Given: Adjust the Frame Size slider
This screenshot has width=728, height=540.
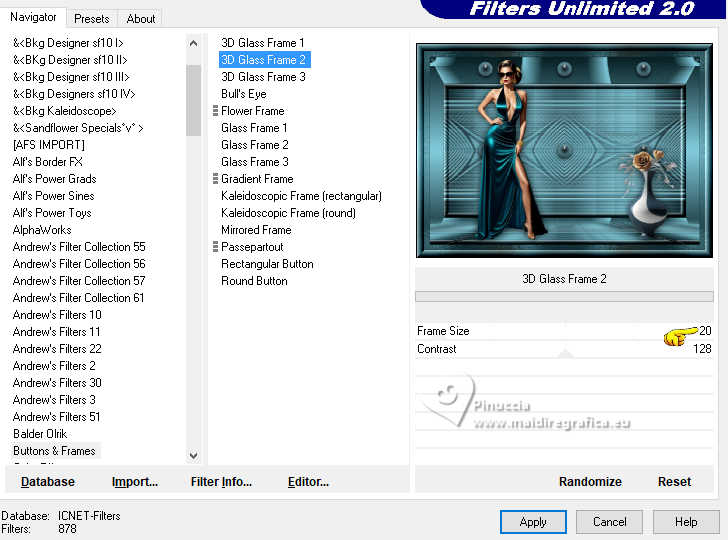Looking at the screenshot, I should tap(564, 331).
